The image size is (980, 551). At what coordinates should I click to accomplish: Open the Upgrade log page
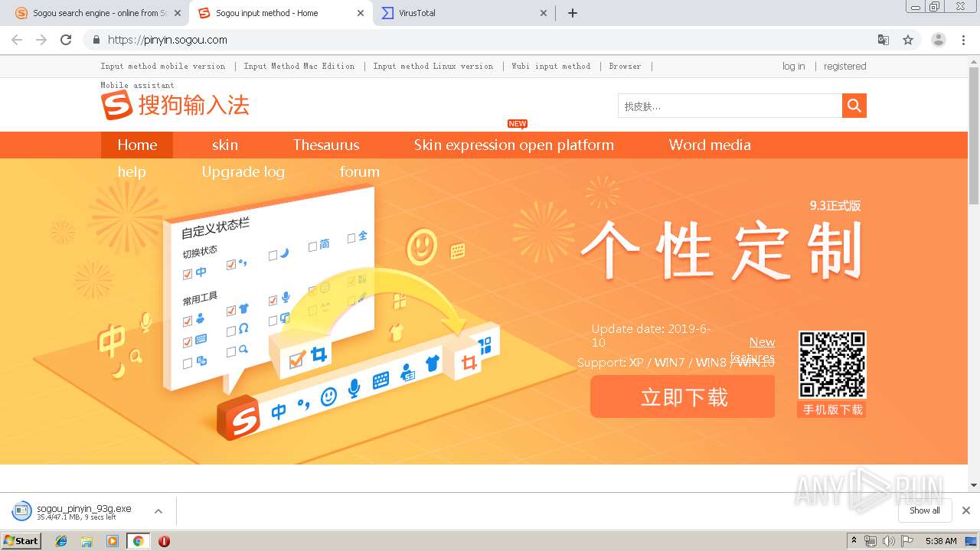tap(243, 171)
